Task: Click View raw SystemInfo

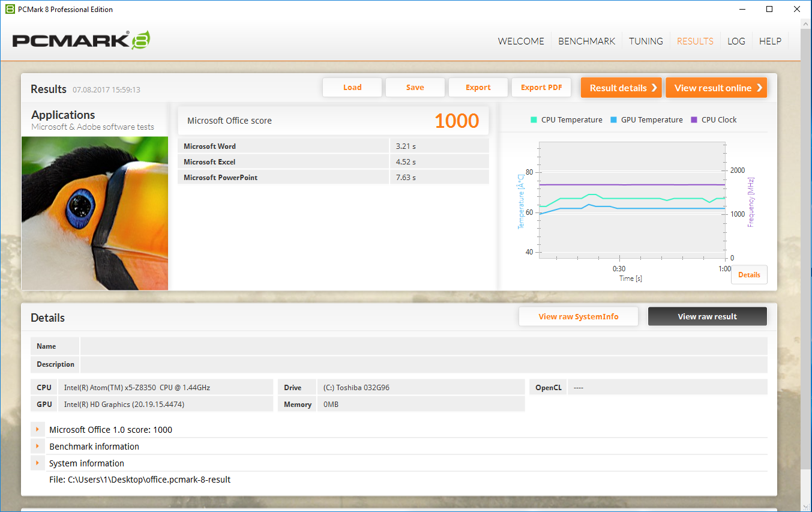Action: 579,316
